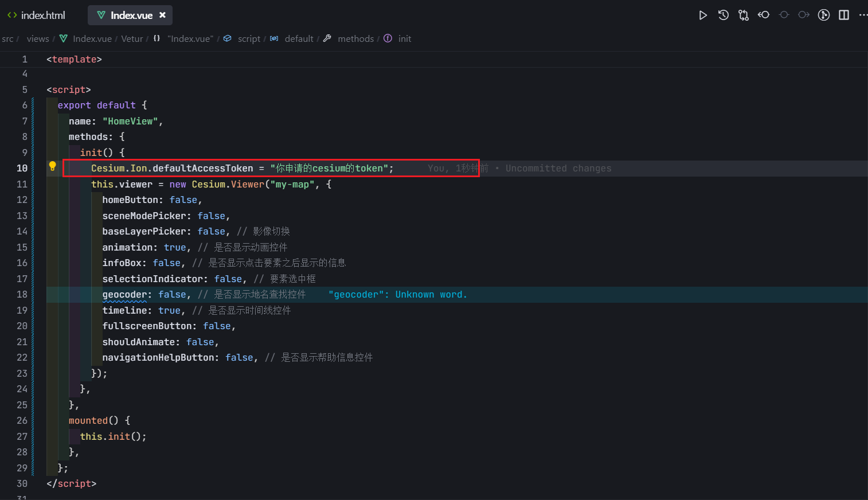Click the shouldAnimate property
This screenshot has height=500, width=868.
139,342
